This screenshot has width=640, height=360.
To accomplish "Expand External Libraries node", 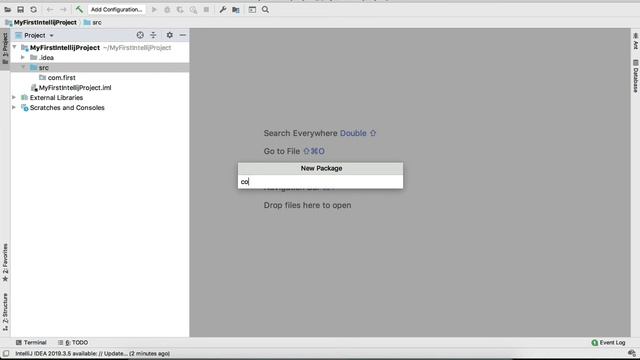I will point(14,98).
